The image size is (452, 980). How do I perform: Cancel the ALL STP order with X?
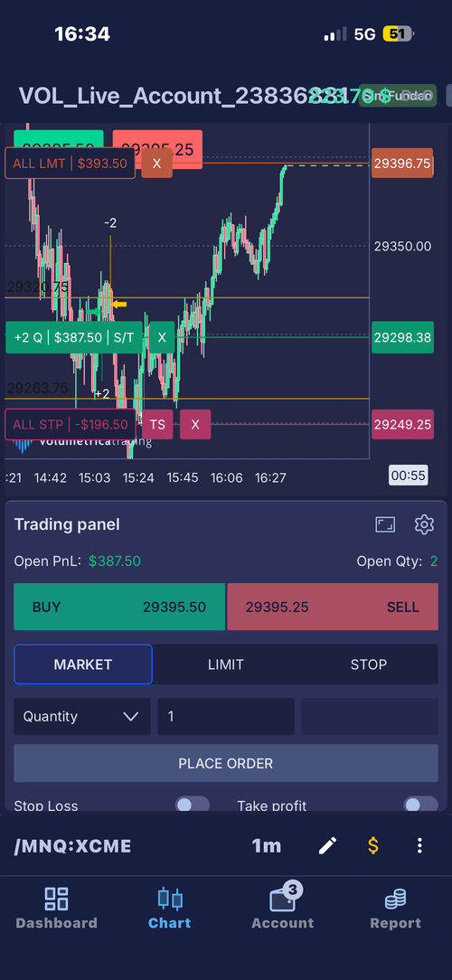click(195, 424)
